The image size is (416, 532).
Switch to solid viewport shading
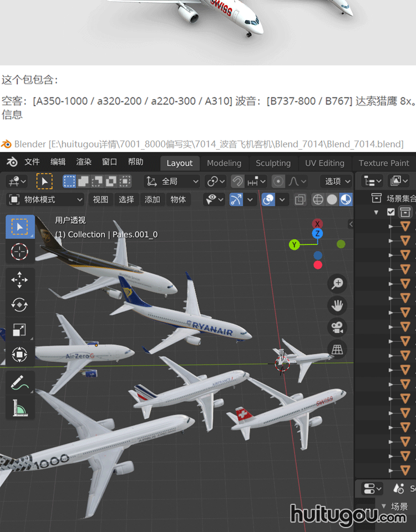click(332, 199)
